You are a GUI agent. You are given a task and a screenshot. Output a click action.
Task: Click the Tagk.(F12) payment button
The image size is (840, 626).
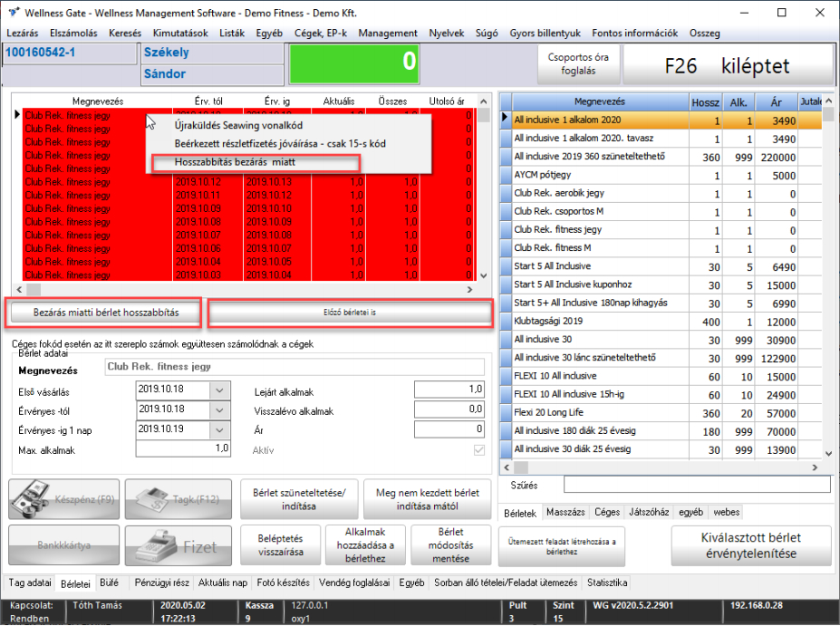point(179,499)
